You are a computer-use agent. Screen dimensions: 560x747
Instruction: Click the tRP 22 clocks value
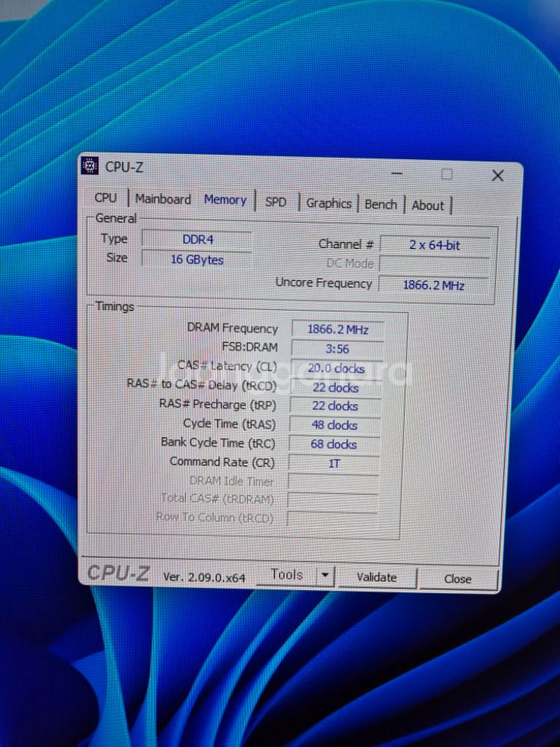335,406
